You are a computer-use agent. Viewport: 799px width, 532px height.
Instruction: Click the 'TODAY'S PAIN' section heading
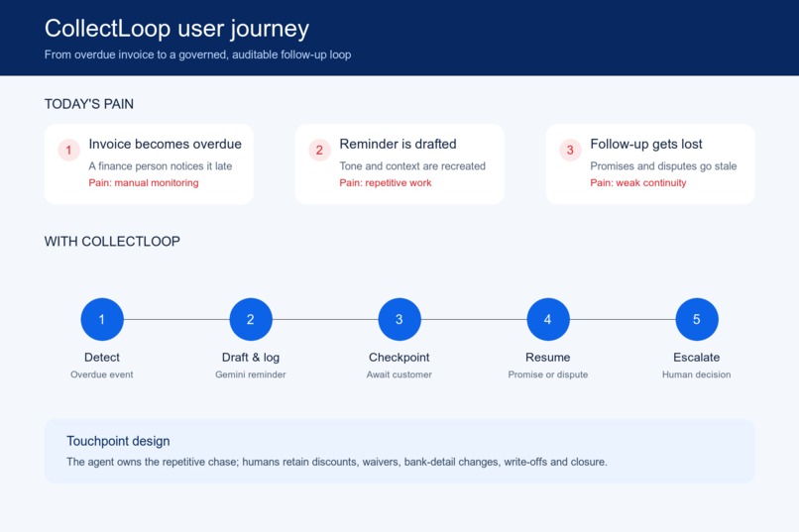pos(88,104)
